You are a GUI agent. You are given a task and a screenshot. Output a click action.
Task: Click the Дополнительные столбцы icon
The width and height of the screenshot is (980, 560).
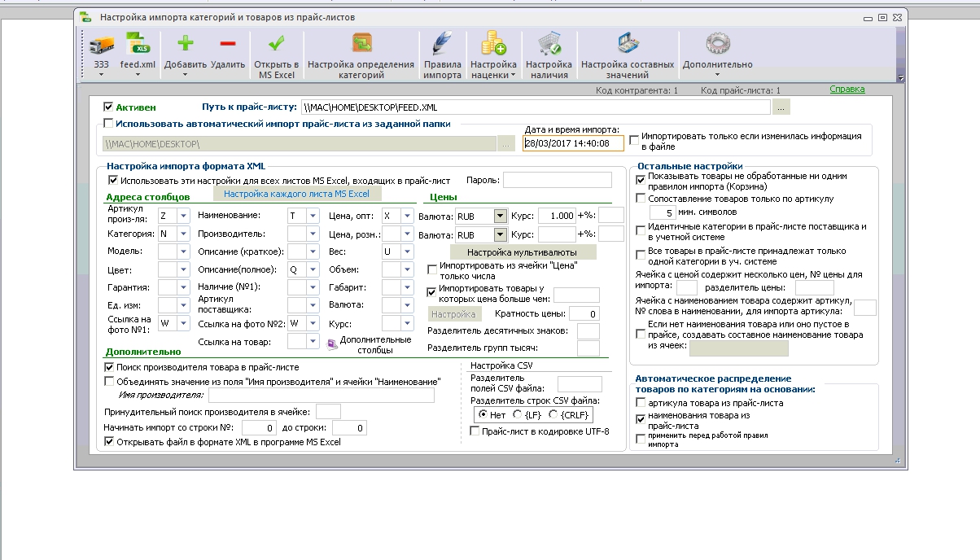pos(332,344)
